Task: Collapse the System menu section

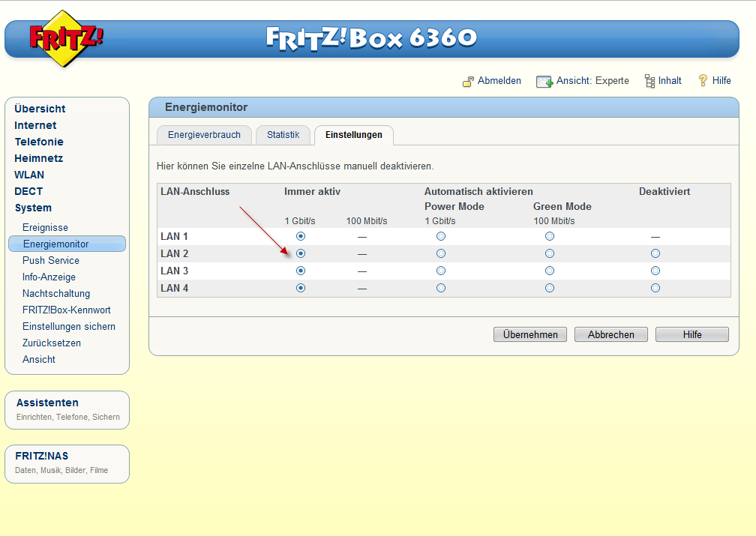Action: click(33, 208)
